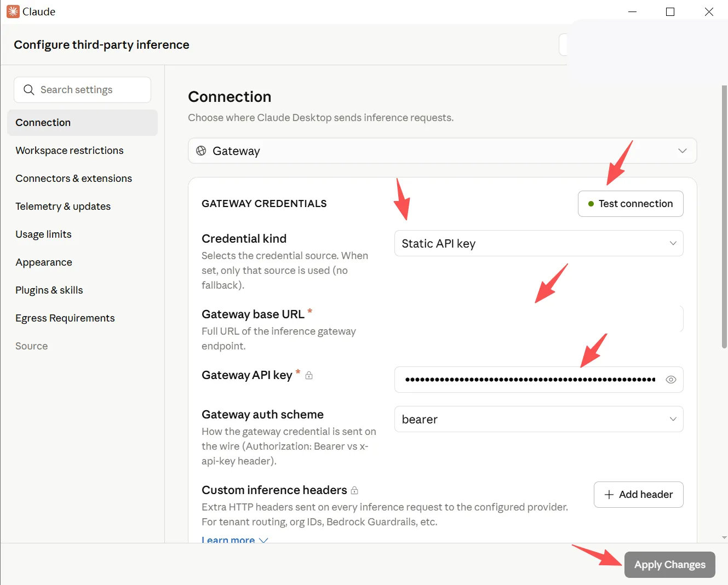Image resolution: width=728 pixels, height=585 pixels.
Task: Click the vertical scrollbar of the settings pane
Action: point(724,217)
